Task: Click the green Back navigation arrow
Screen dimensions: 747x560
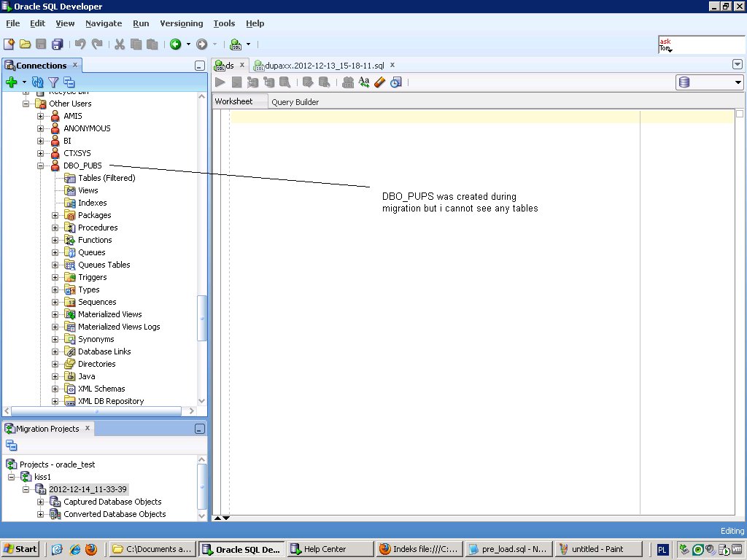Action: 175,44
